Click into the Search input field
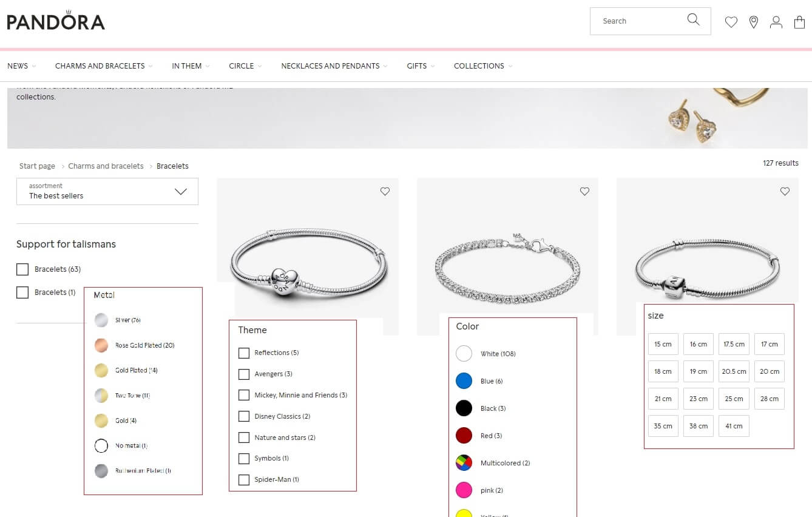This screenshot has width=812, height=517. tap(637, 21)
